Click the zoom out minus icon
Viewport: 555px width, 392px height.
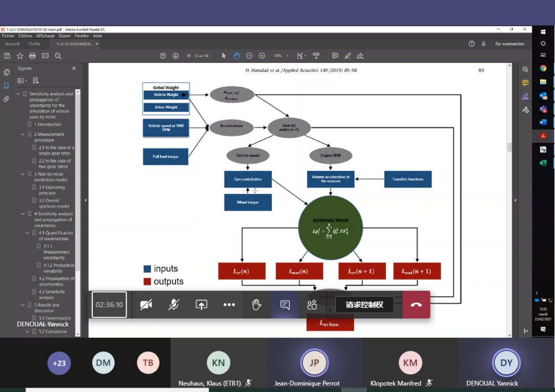[x=249, y=56]
